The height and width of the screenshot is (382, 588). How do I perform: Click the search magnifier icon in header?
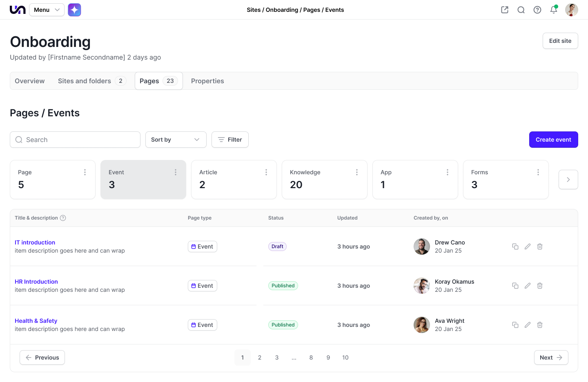tap(521, 10)
